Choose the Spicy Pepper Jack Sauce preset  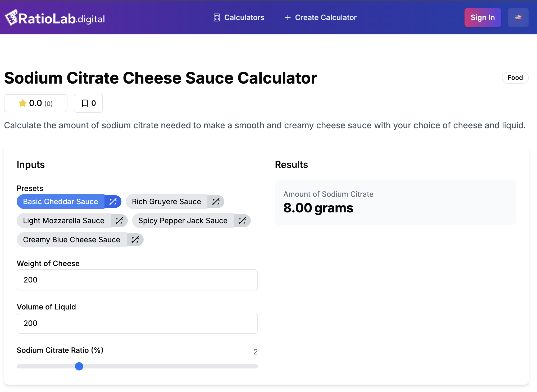[x=183, y=221]
